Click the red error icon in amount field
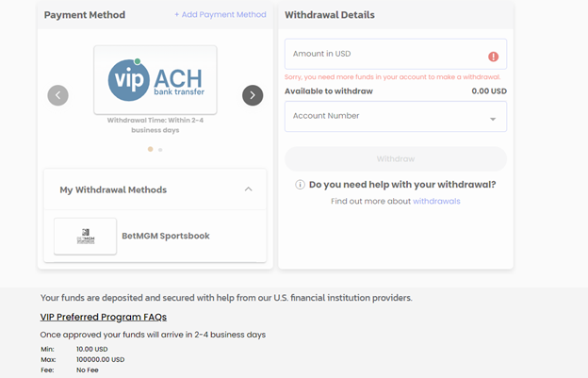Image resolution: width=588 pixels, height=378 pixels. (493, 57)
